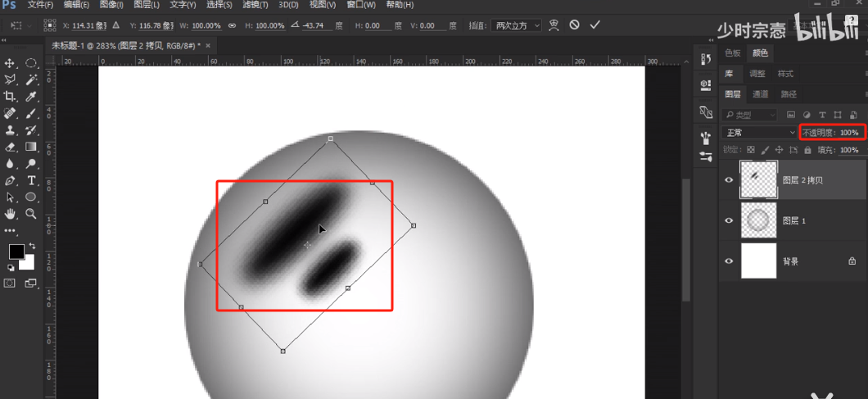Lock layer position

point(780,150)
